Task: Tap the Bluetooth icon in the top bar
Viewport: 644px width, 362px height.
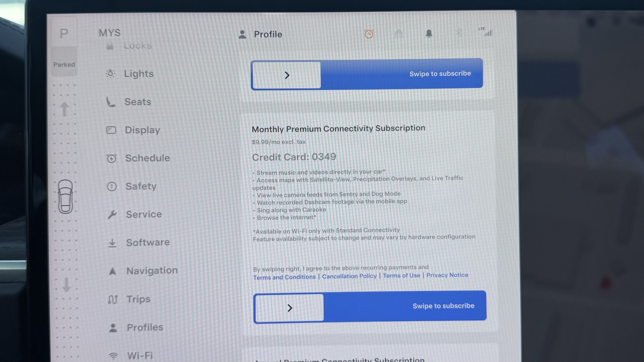Action: pos(459,33)
